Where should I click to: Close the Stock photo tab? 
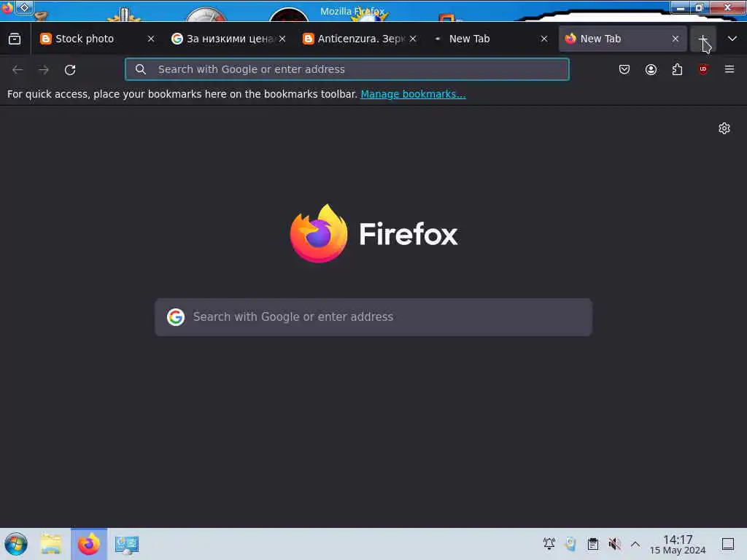pos(151,39)
